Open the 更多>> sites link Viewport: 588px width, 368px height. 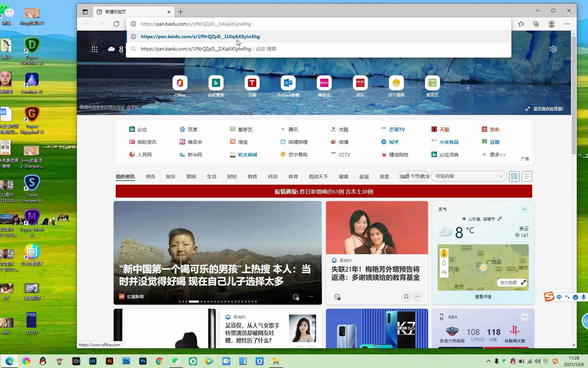click(494, 155)
